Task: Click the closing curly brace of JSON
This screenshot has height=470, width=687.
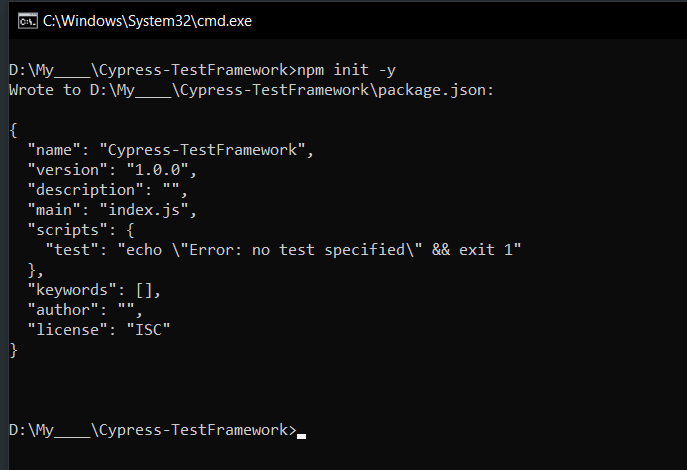Action: click(x=14, y=350)
